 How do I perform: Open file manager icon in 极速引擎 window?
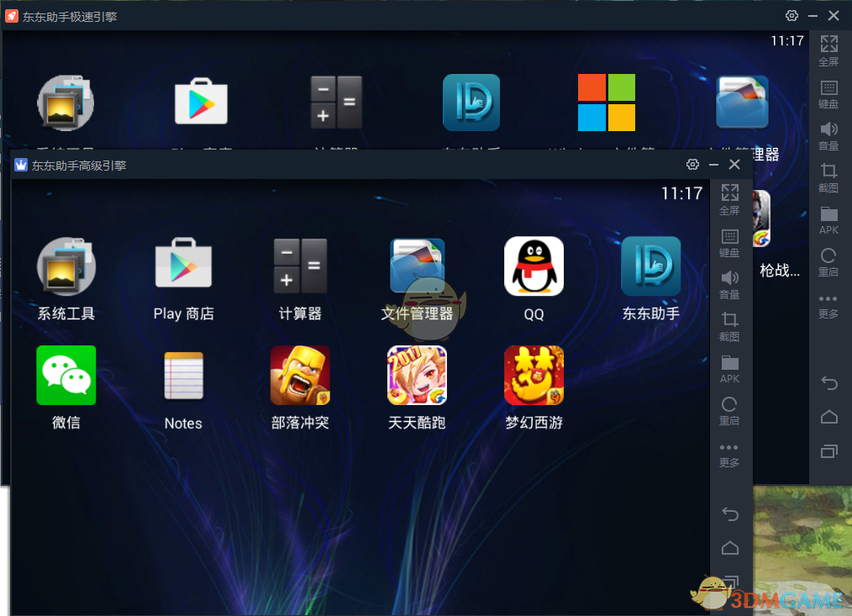[x=742, y=103]
